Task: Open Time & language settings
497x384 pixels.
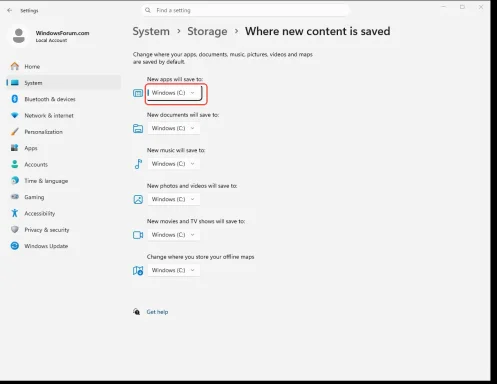Action: 63,181
